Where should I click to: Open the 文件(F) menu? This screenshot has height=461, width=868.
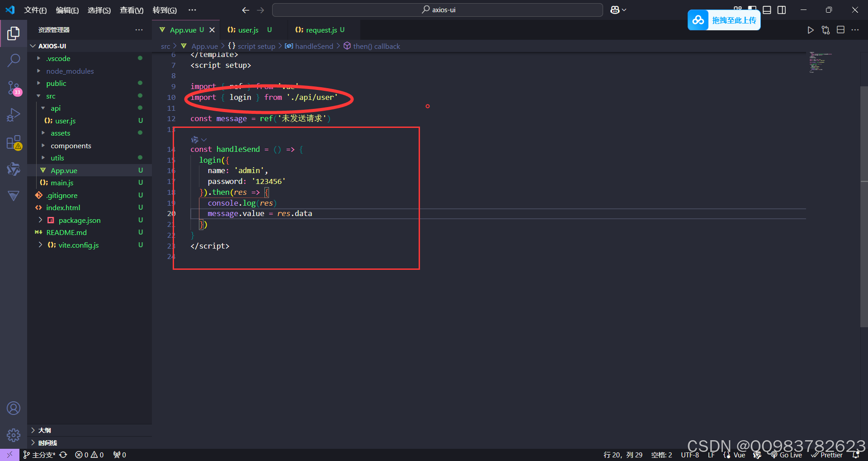pos(35,10)
